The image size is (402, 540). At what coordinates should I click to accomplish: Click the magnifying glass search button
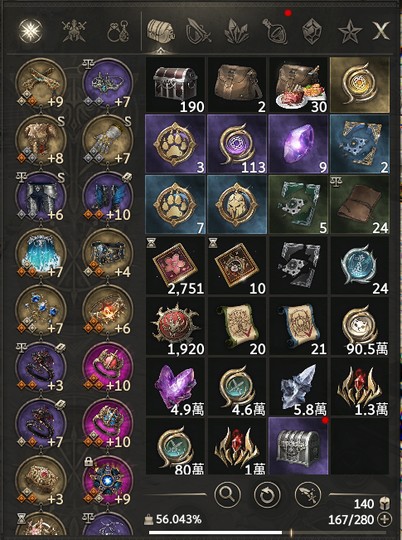(227, 495)
